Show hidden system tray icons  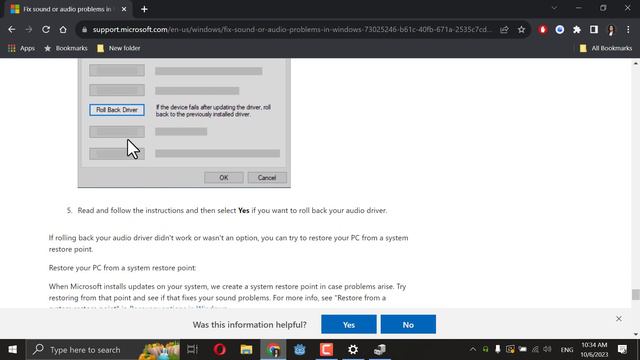pos(473,350)
